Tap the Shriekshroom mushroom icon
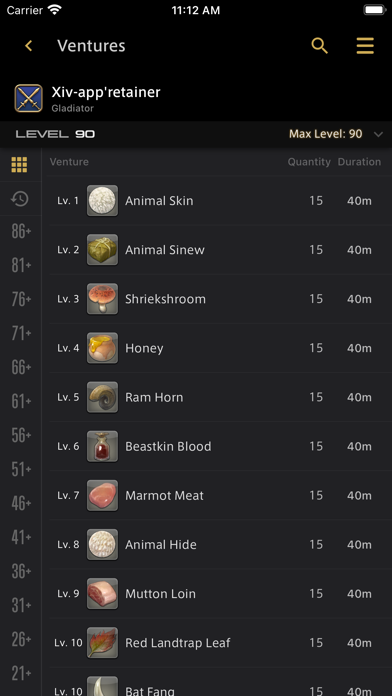 [103, 299]
